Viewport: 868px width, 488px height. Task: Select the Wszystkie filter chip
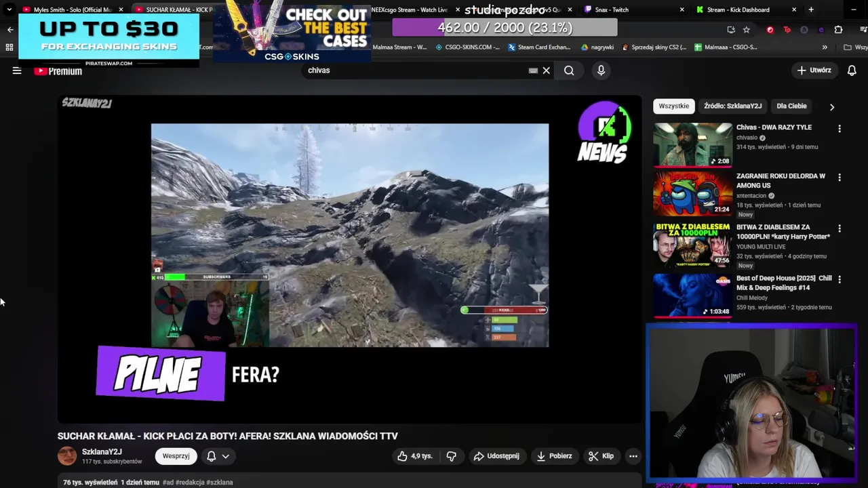pyautogui.click(x=673, y=106)
